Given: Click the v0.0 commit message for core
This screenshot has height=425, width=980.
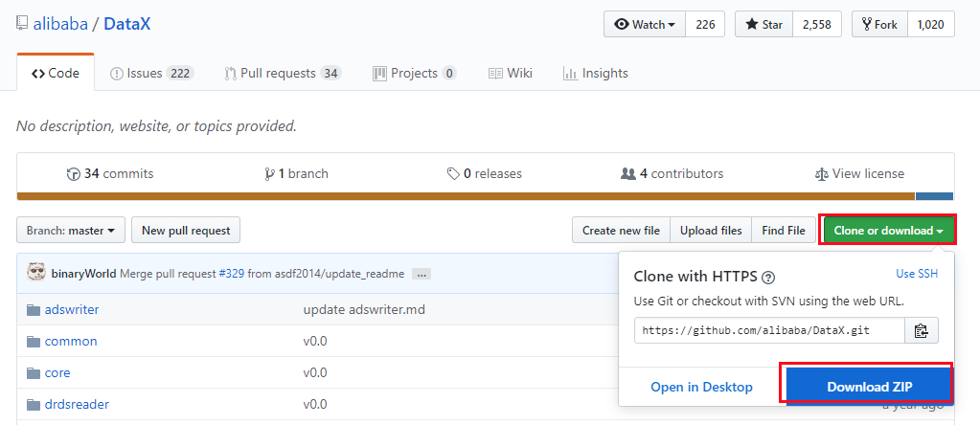Looking at the screenshot, I should click(x=315, y=372).
